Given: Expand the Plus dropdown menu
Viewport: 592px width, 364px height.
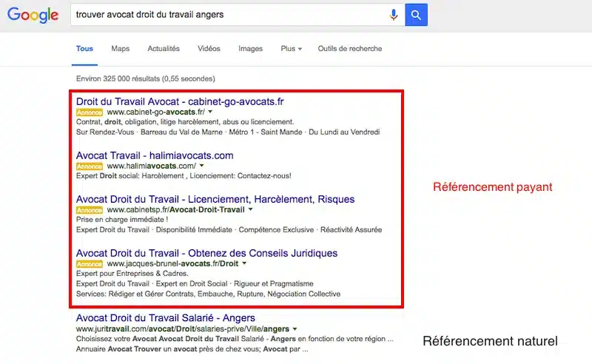Looking at the screenshot, I should pos(291,49).
